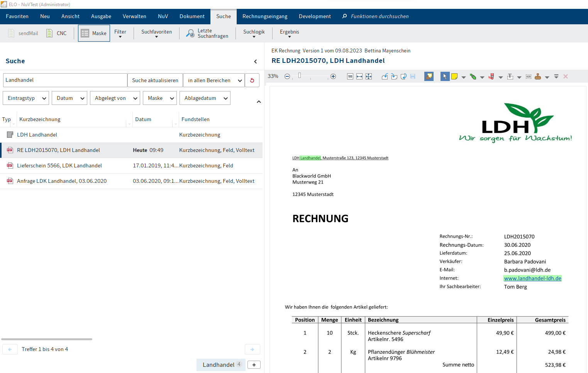
Task: Click the red reset search icon
Action: [x=252, y=80]
